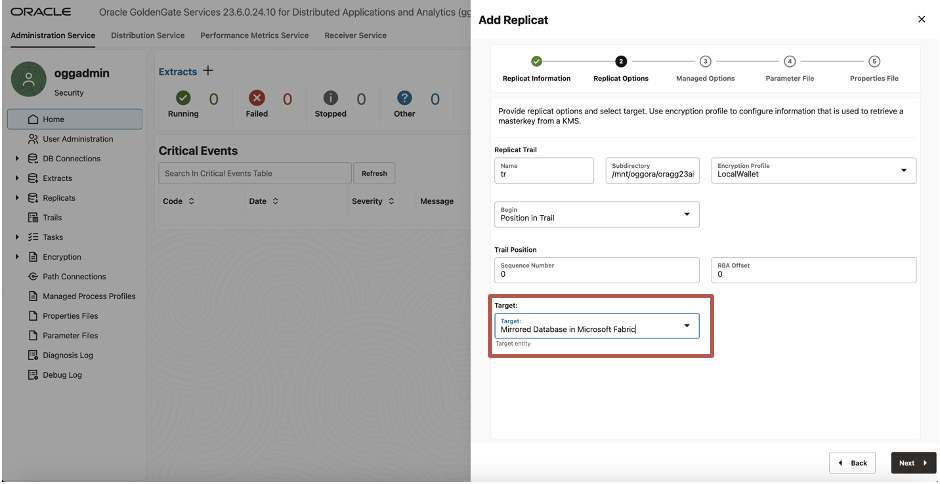Screen dimensions: 940x484
Task: Close the Add Replicat dialog
Action: coord(921,20)
